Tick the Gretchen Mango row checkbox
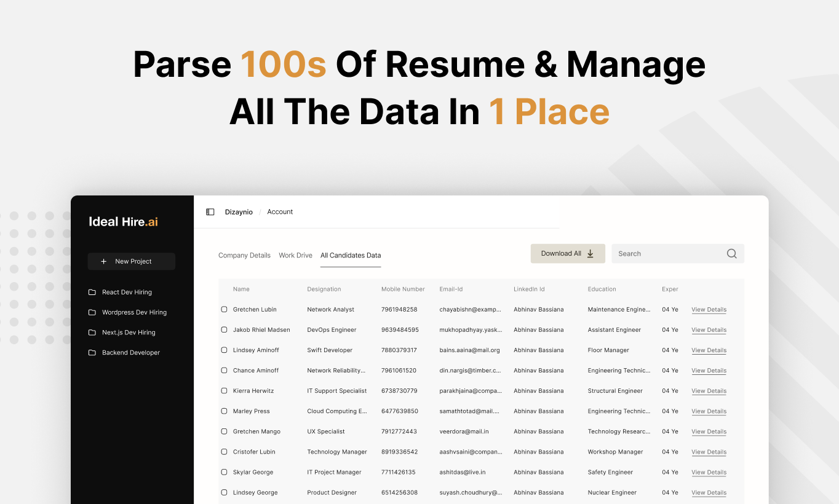839x504 pixels. tap(224, 431)
